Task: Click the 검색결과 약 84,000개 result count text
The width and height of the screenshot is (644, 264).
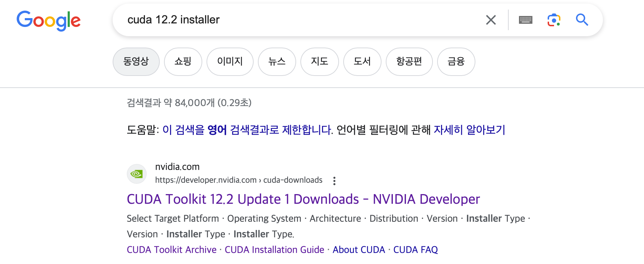Action: (x=189, y=103)
